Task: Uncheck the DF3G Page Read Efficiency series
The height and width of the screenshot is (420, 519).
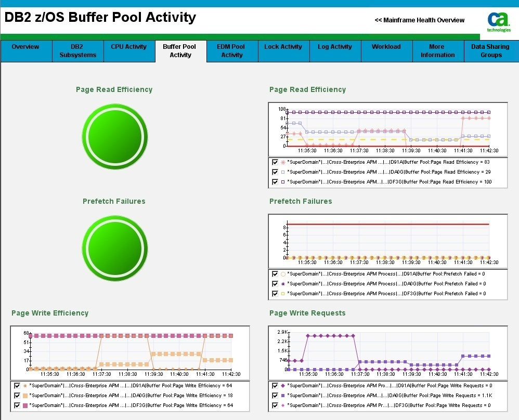Action: (x=275, y=182)
